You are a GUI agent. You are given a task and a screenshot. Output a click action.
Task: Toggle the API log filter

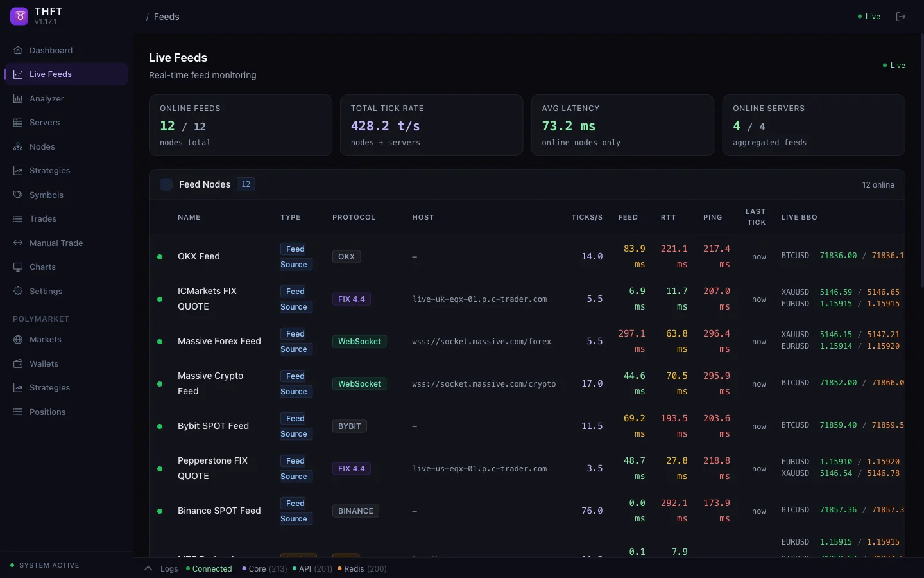[312, 569]
